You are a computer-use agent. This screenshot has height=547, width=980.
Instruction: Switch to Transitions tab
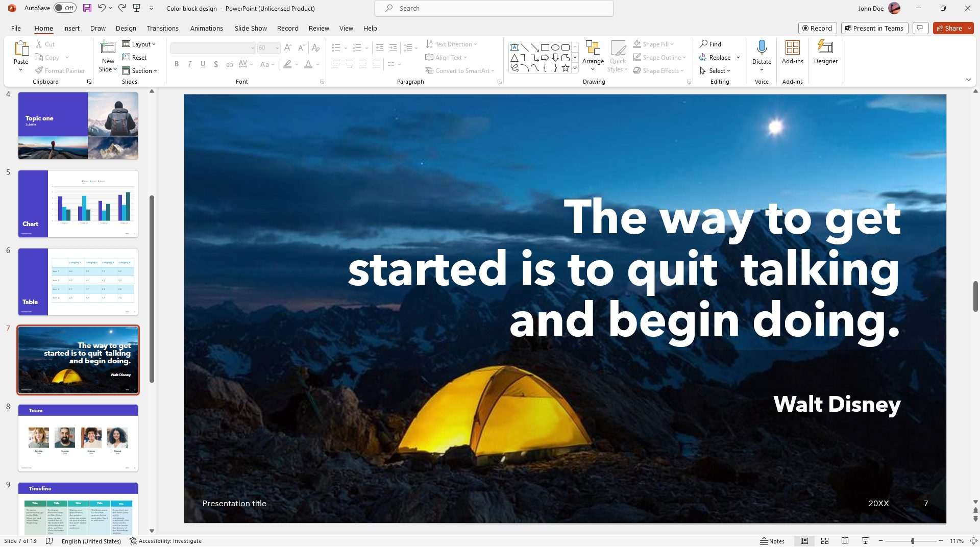click(x=162, y=28)
